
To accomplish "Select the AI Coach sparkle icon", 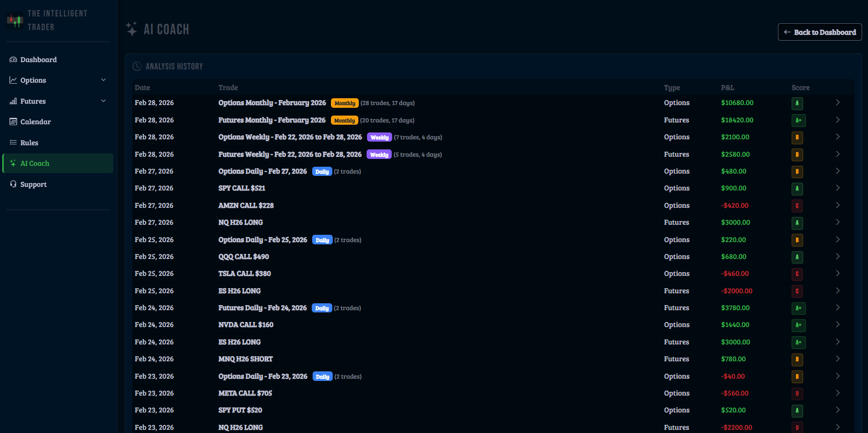I will pyautogui.click(x=13, y=163).
